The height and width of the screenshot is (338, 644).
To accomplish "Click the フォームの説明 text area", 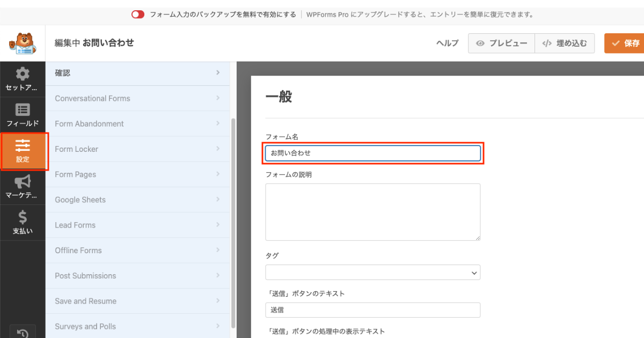I will 372,212.
